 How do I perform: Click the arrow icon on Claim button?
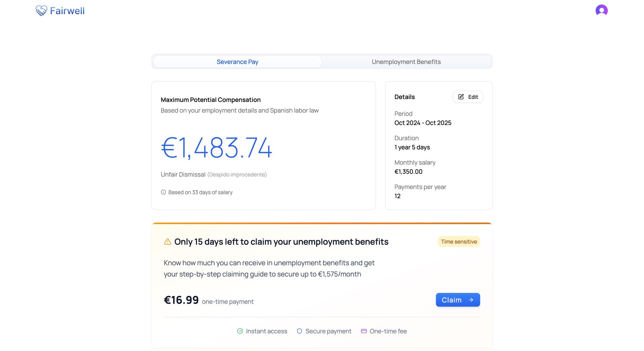point(471,300)
